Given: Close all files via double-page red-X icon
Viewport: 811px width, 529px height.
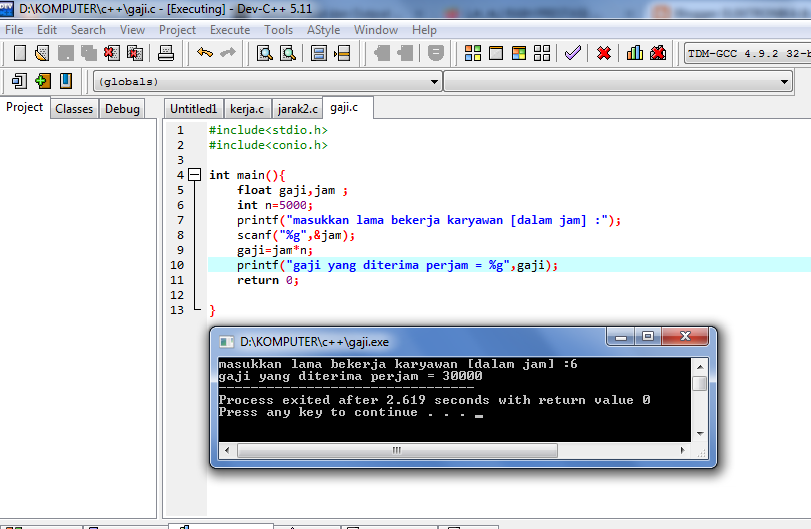Looking at the screenshot, I should coord(135,53).
